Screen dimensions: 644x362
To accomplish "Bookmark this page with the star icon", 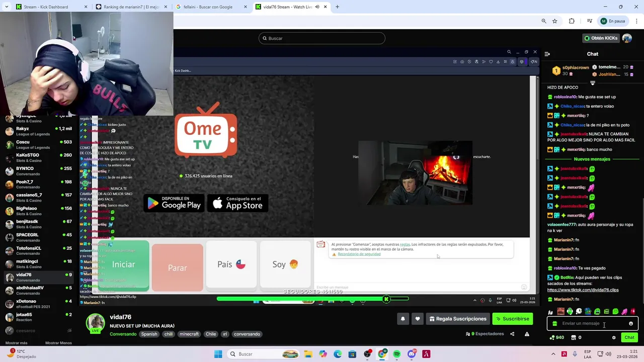I will pos(555,21).
